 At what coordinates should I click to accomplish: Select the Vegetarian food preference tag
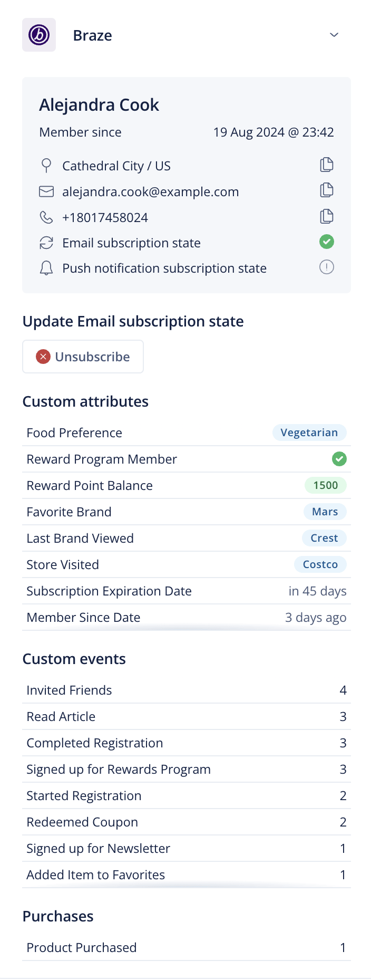[309, 433]
